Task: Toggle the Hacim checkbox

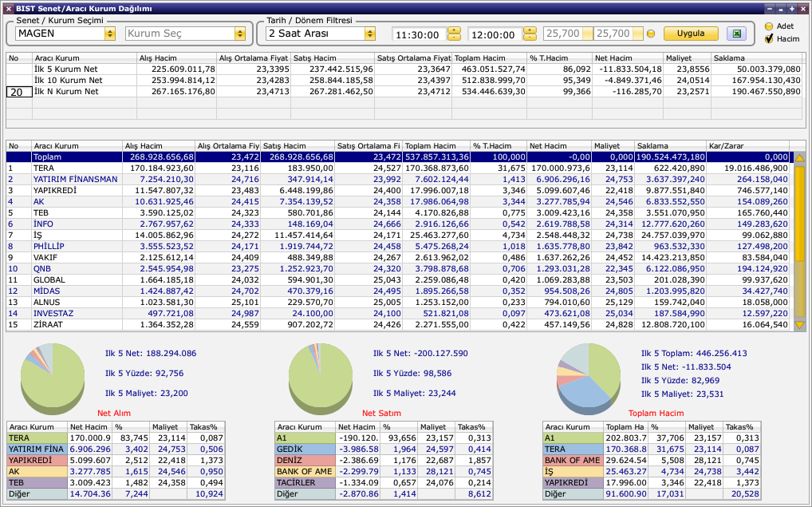Action: (769, 38)
